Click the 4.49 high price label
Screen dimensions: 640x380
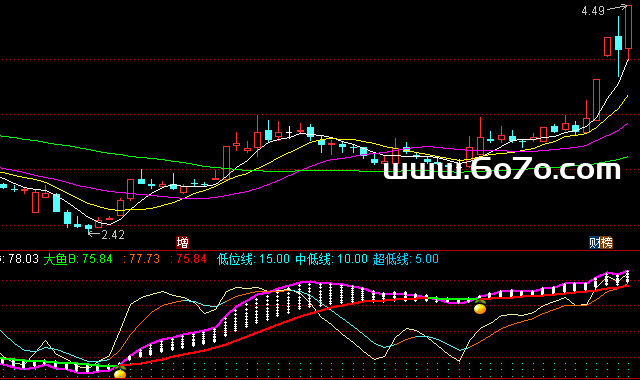tap(593, 11)
